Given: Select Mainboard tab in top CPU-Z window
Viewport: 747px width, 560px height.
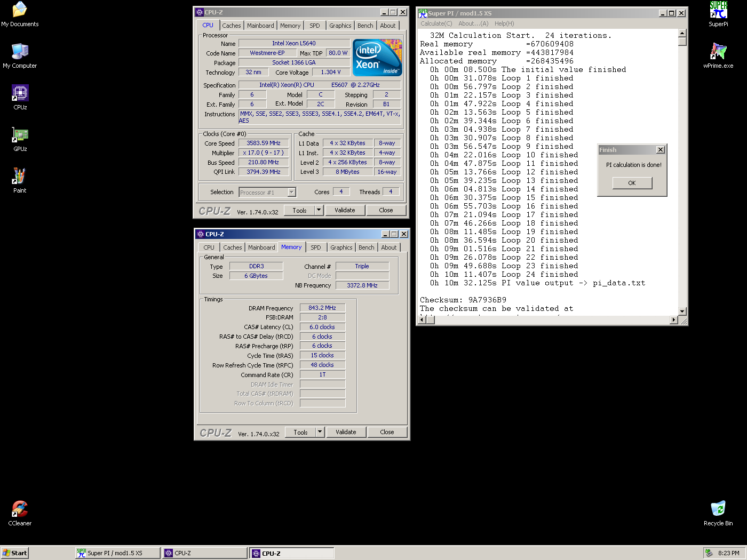Looking at the screenshot, I should pyautogui.click(x=260, y=26).
